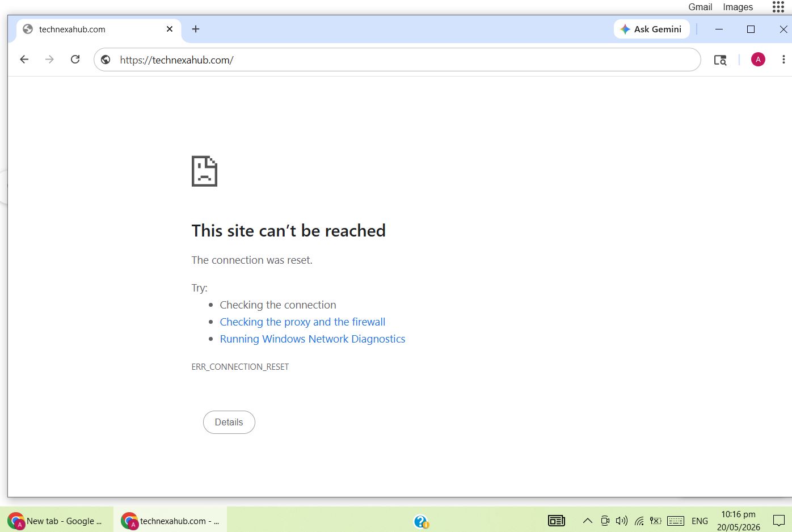792x532 pixels.
Task: Open Gmail link in background window
Action: pyautogui.click(x=700, y=7)
